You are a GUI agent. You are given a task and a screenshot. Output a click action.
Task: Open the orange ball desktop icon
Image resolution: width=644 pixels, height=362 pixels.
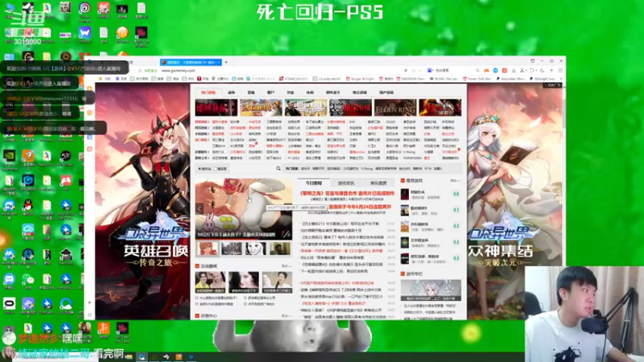pos(122,32)
